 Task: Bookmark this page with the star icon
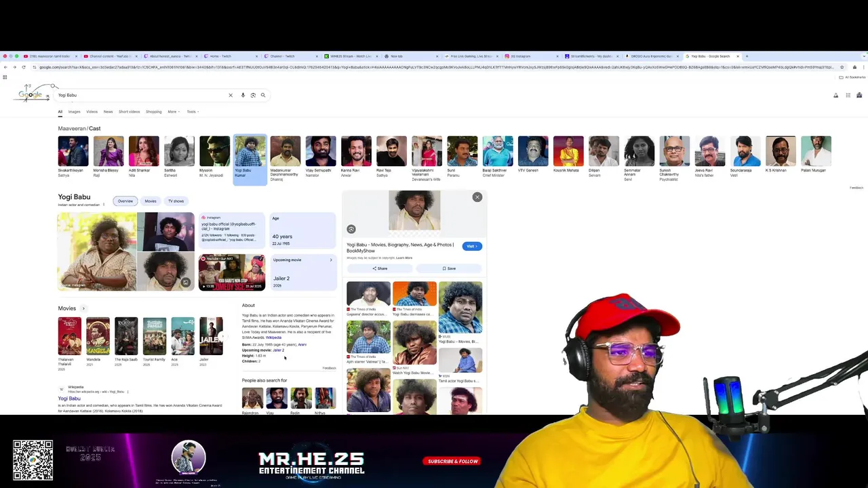(x=842, y=67)
